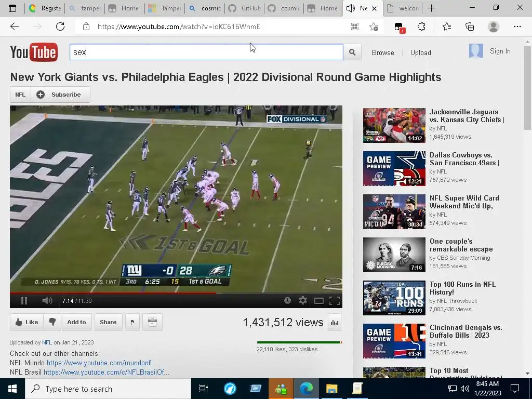
Task: Mute the video via the speaker icon
Action: [47, 301]
